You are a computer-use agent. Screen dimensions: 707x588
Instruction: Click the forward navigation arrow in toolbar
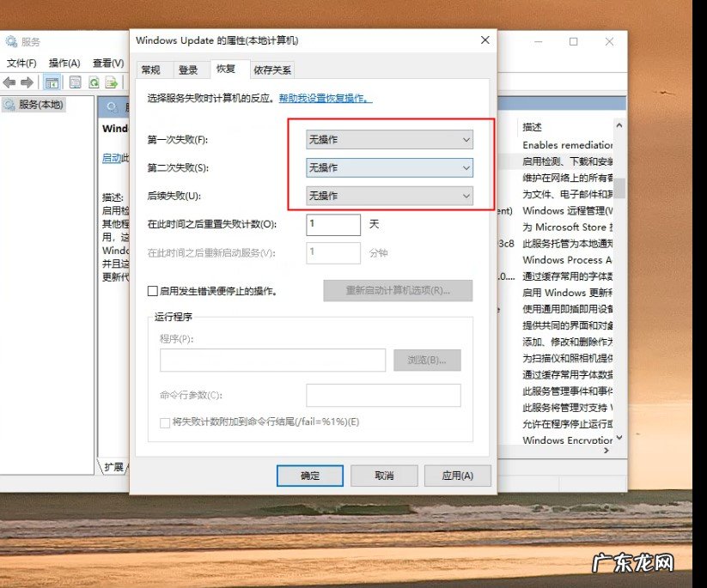[x=26, y=82]
